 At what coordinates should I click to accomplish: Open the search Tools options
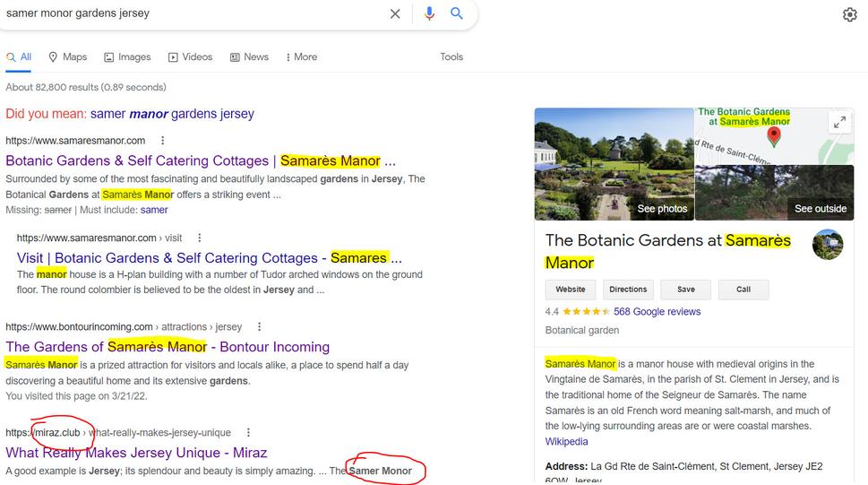(451, 57)
